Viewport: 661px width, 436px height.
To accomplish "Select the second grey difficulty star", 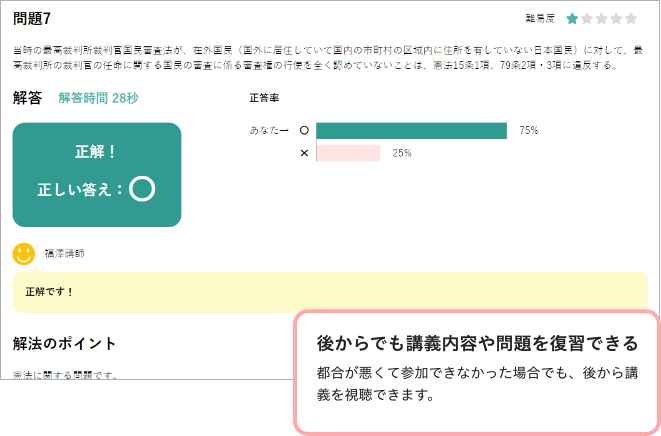I will [587, 19].
